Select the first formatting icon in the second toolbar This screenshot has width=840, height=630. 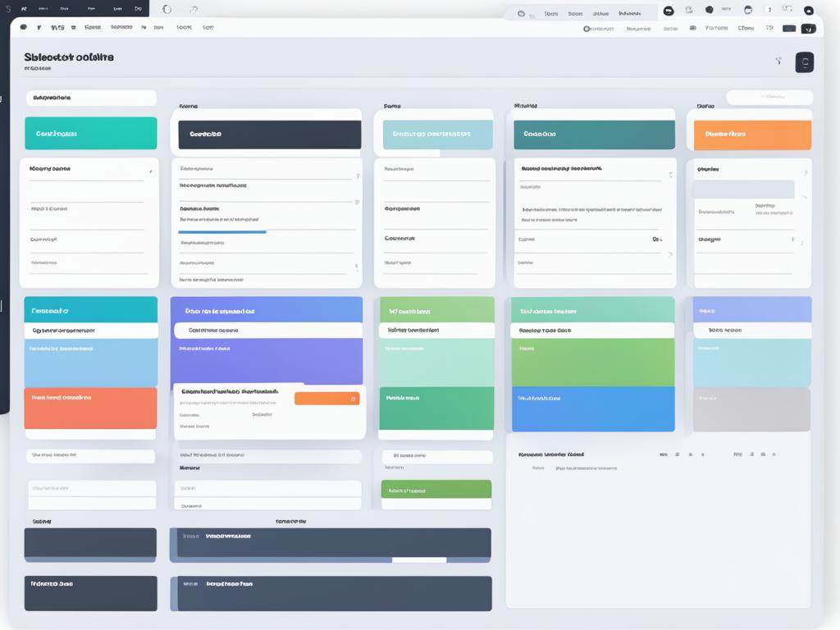23,27
